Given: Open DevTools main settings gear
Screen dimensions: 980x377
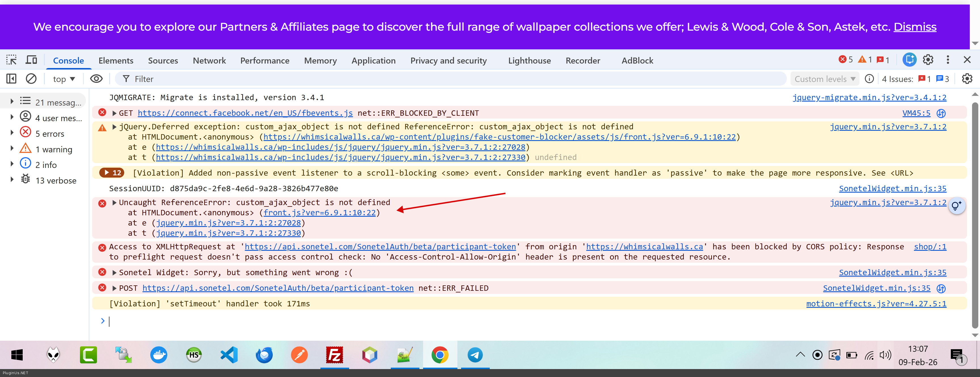Looking at the screenshot, I should click(x=928, y=60).
